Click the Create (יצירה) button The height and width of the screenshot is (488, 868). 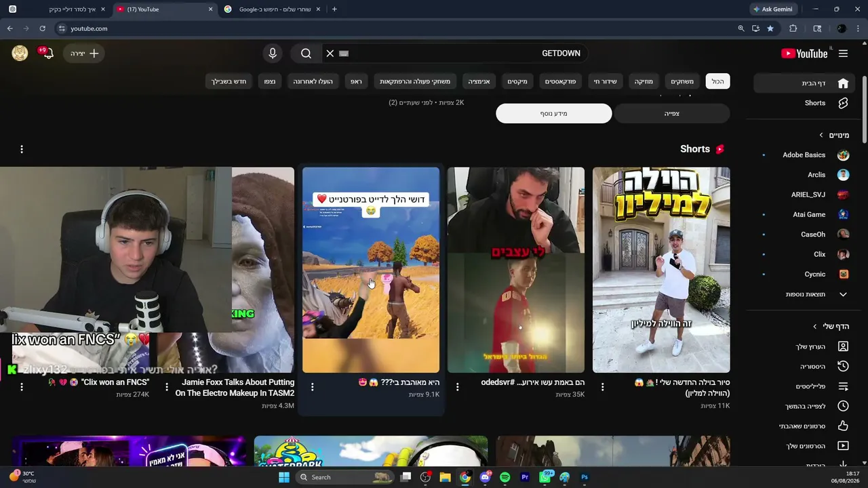pos(84,54)
